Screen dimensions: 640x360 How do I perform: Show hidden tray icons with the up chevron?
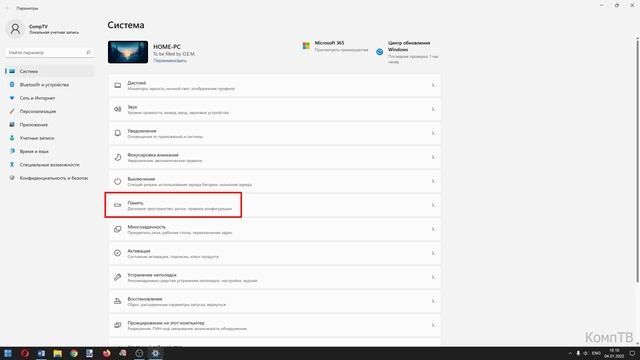tap(570, 353)
